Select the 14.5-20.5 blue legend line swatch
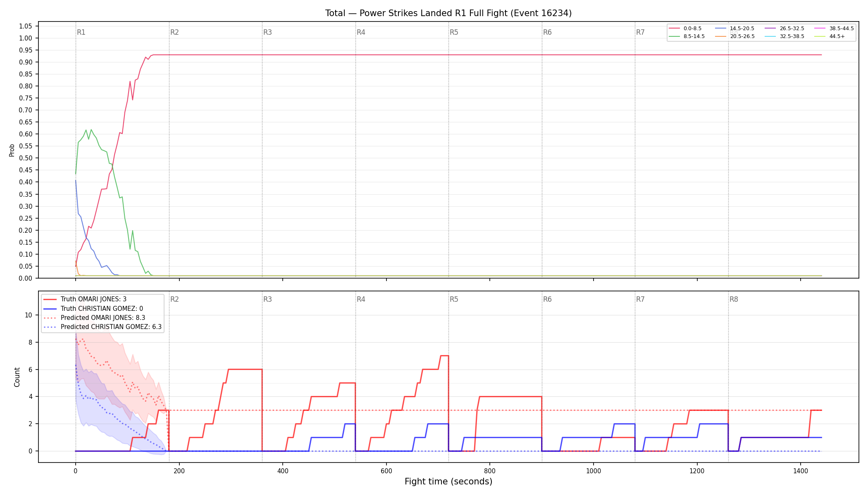Image resolution: width=868 pixels, height=496 pixels. tap(721, 29)
